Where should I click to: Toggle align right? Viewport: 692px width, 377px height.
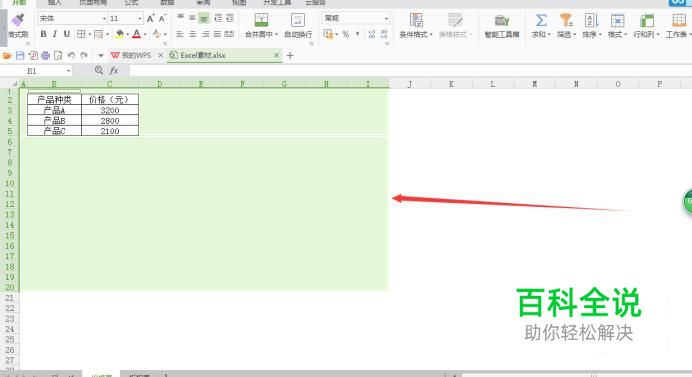point(205,34)
